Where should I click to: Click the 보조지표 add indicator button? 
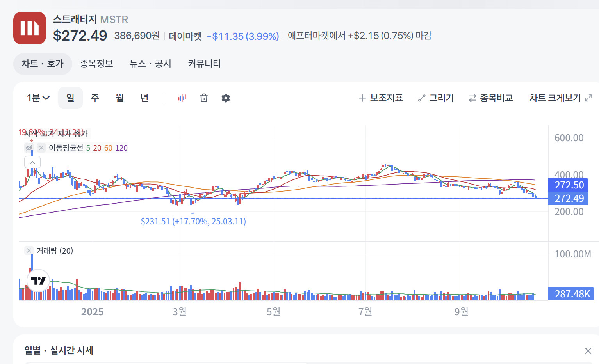click(381, 98)
